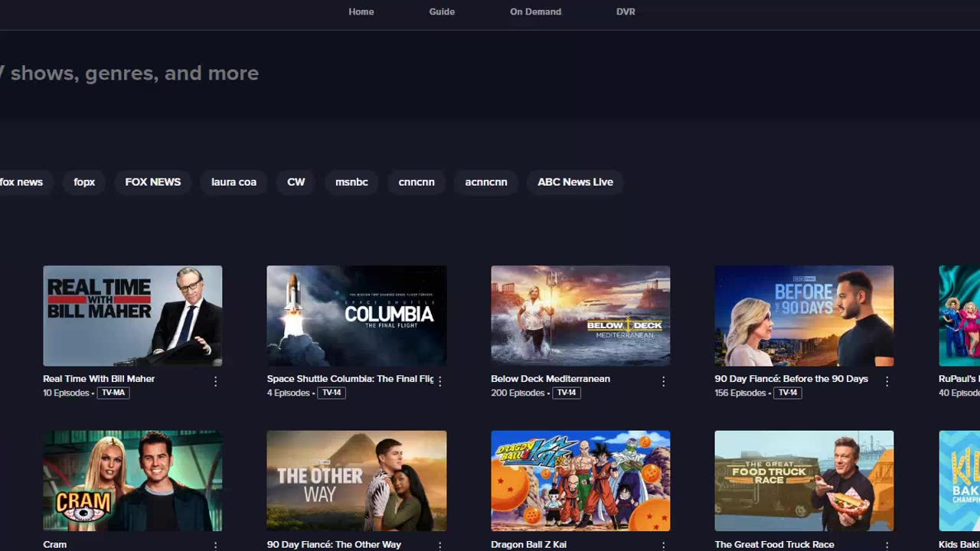
Task: Open Before the 90 Days thumbnail
Action: click(x=804, y=316)
